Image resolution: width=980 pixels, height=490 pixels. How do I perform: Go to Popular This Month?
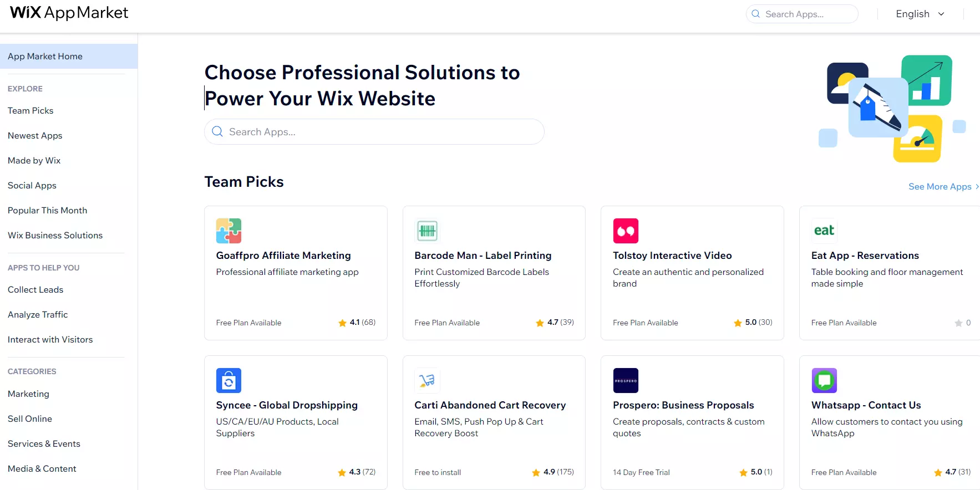(47, 211)
